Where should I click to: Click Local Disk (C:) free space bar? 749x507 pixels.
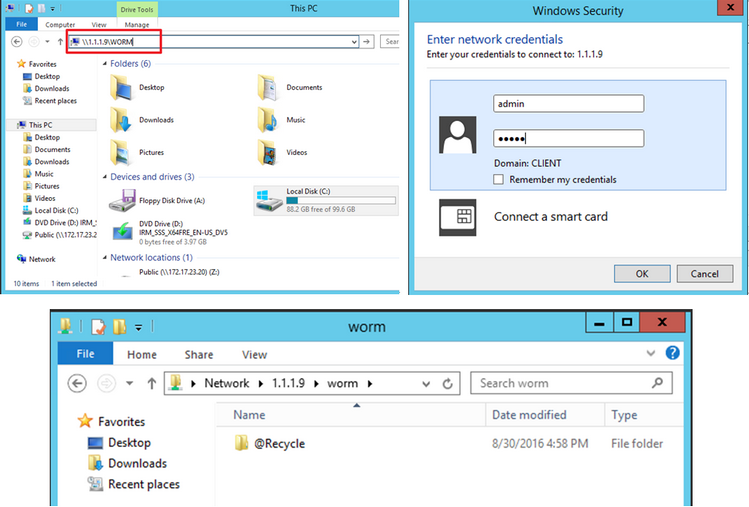341,200
